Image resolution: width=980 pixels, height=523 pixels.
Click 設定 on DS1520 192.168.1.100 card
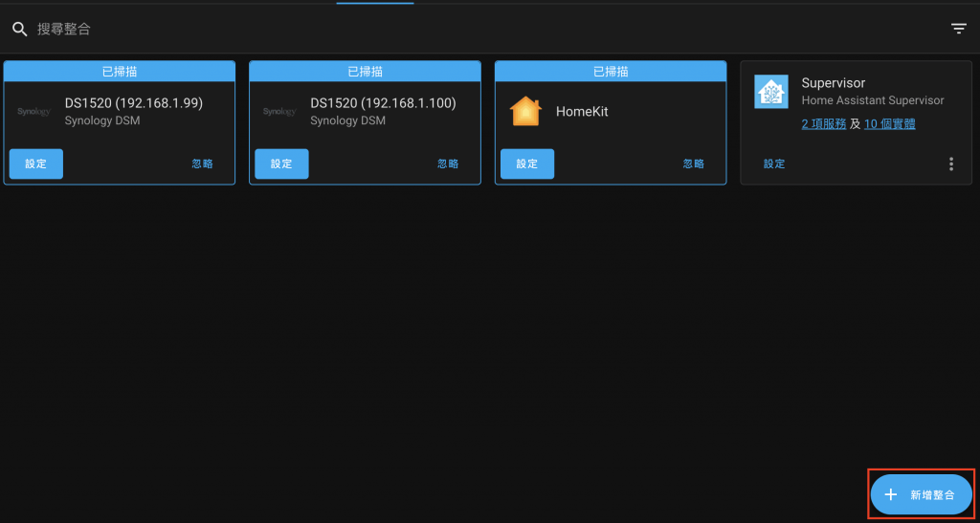pos(282,164)
